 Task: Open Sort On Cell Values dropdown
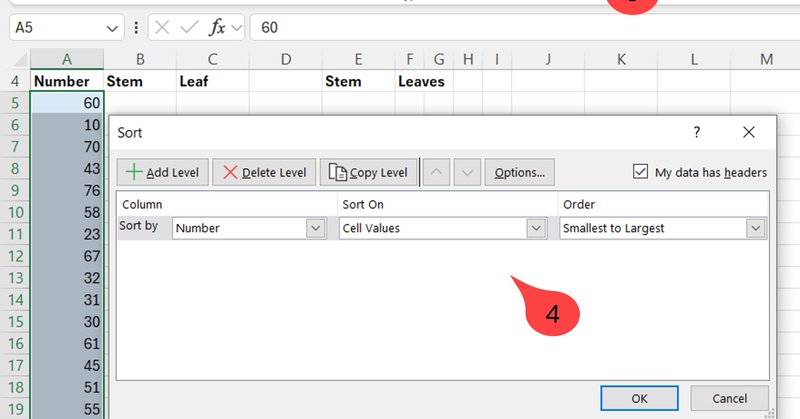536,228
